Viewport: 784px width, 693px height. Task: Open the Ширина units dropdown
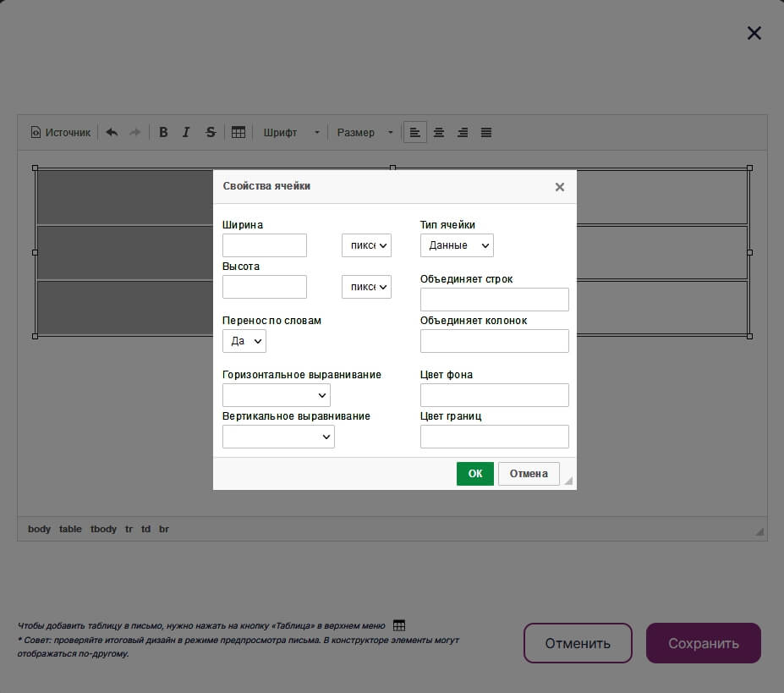tap(366, 245)
